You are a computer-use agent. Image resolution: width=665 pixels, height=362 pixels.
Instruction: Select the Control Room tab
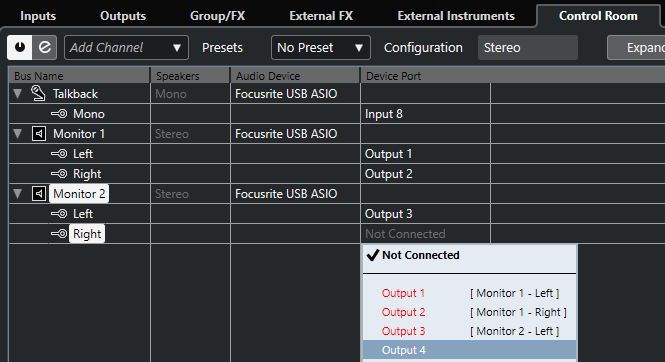pyautogui.click(x=598, y=16)
